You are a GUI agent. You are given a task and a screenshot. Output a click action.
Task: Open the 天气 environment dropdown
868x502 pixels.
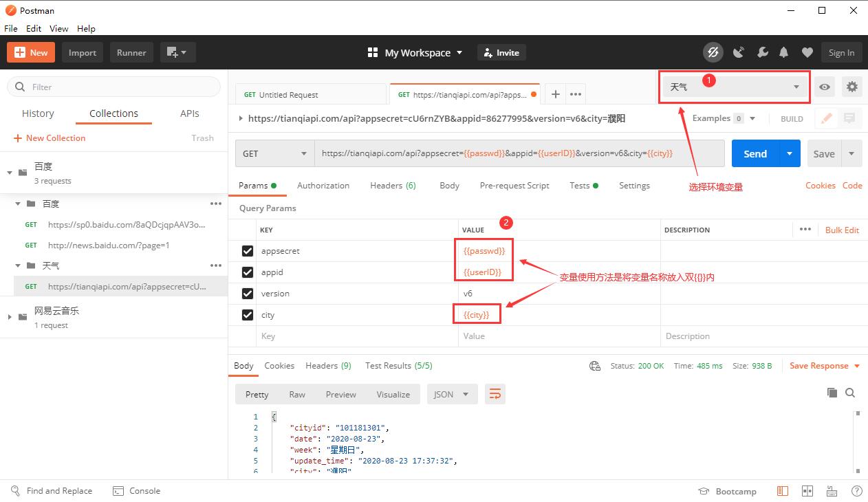tap(735, 87)
